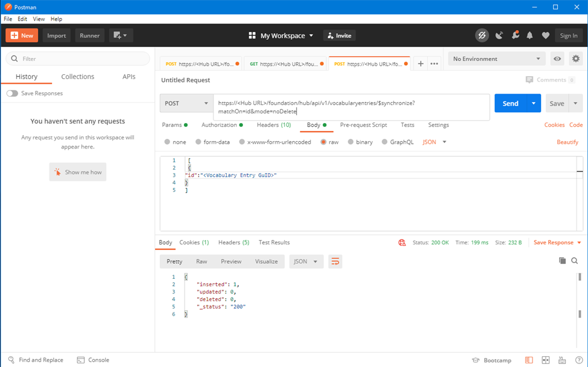588x367 pixels.
Task: Click the wrap lines icon in response
Action: [336, 261]
